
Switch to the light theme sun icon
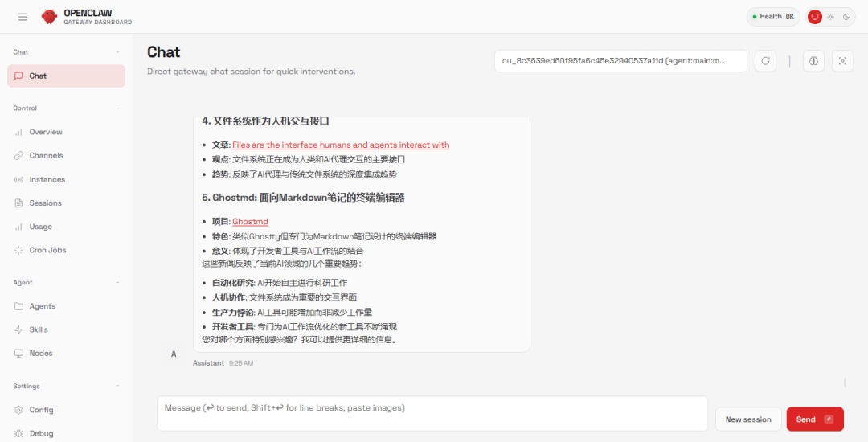coord(830,17)
